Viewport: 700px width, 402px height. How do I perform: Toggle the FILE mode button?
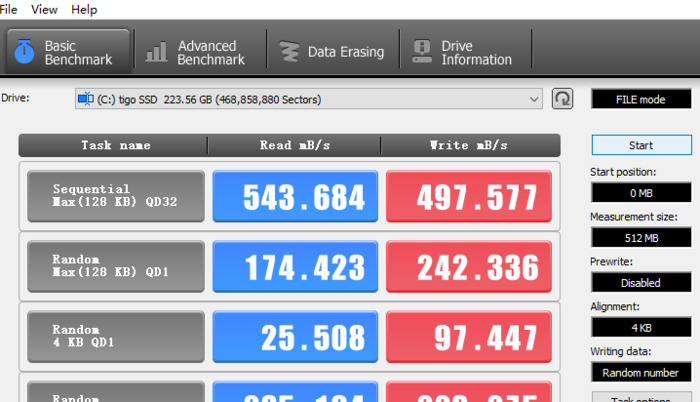coord(640,99)
